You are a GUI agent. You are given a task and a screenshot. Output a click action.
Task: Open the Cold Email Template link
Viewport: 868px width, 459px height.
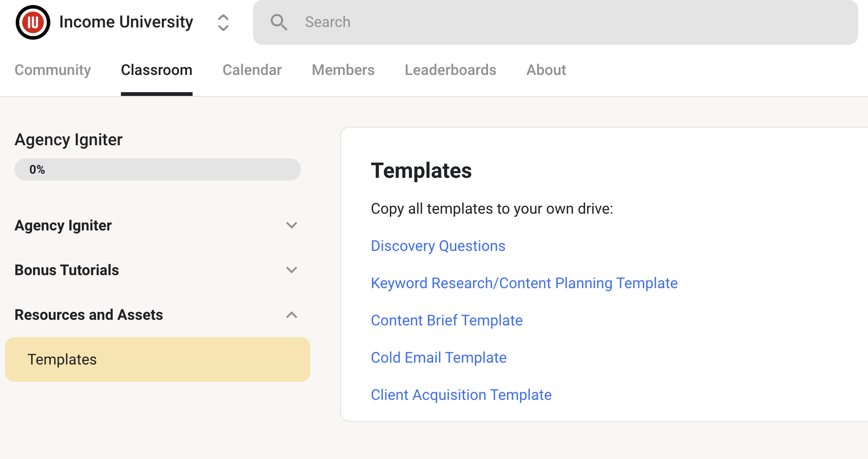point(439,358)
